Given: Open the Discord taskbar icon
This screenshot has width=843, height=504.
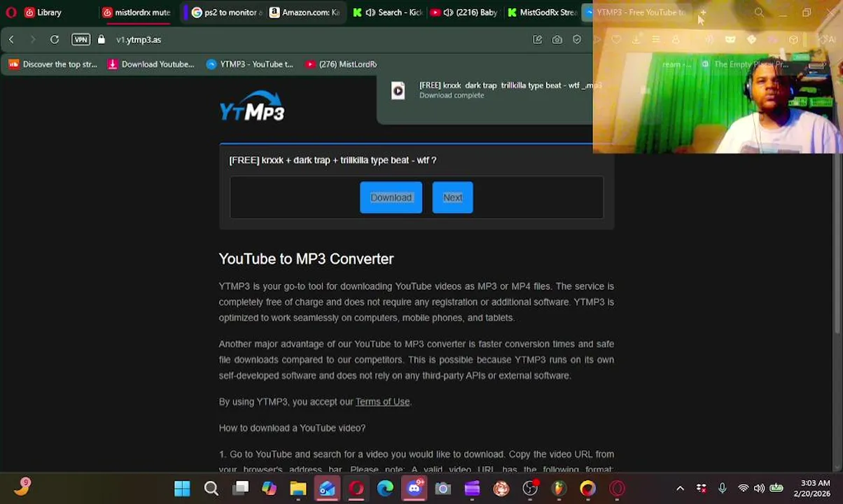Looking at the screenshot, I should (x=414, y=489).
